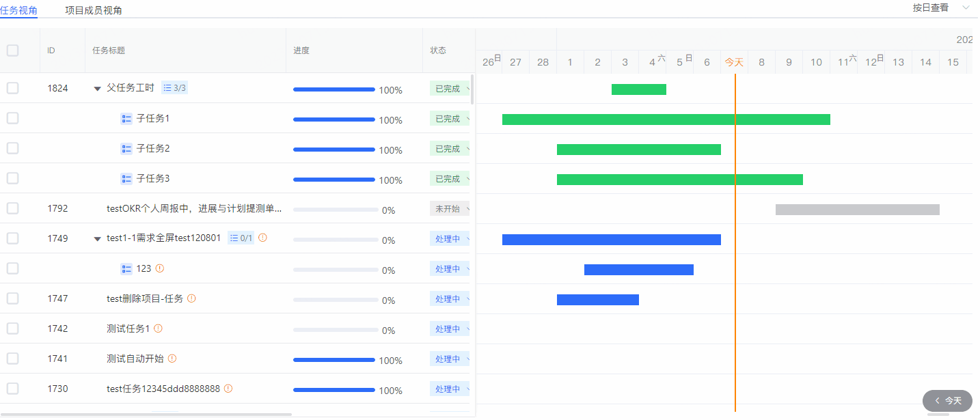Click blue Gantt bar for task 1747
980x420 pixels.
coord(598,300)
